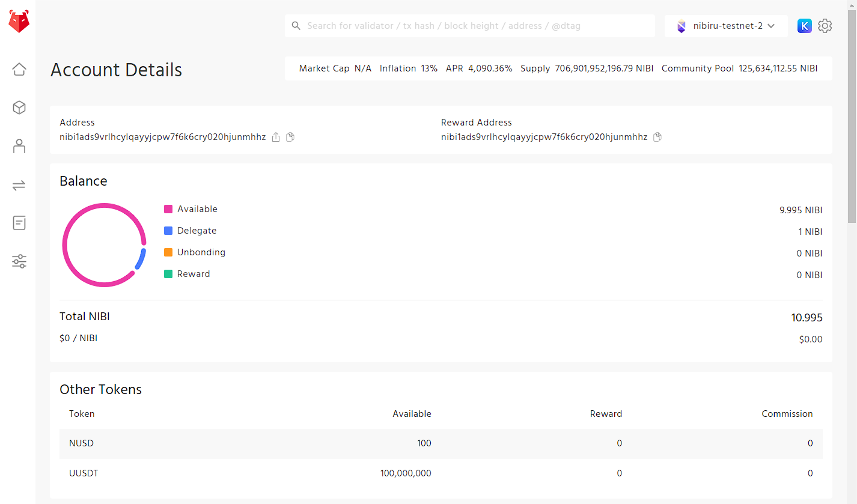Click the Available legend swatch in Balance chart
The height and width of the screenshot is (504, 857).
point(169,208)
